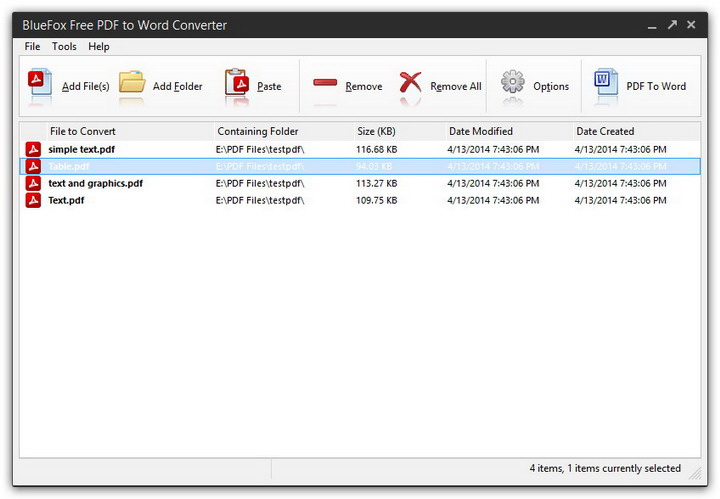Maximize the BlueFox converter window
Image resolution: width=720 pixels, height=499 pixels.
[672, 25]
